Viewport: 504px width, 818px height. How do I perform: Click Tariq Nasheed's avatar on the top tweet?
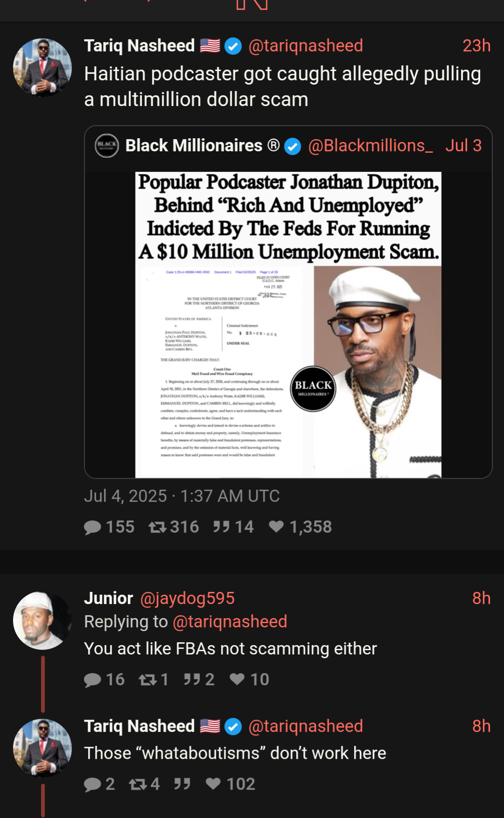(x=43, y=68)
